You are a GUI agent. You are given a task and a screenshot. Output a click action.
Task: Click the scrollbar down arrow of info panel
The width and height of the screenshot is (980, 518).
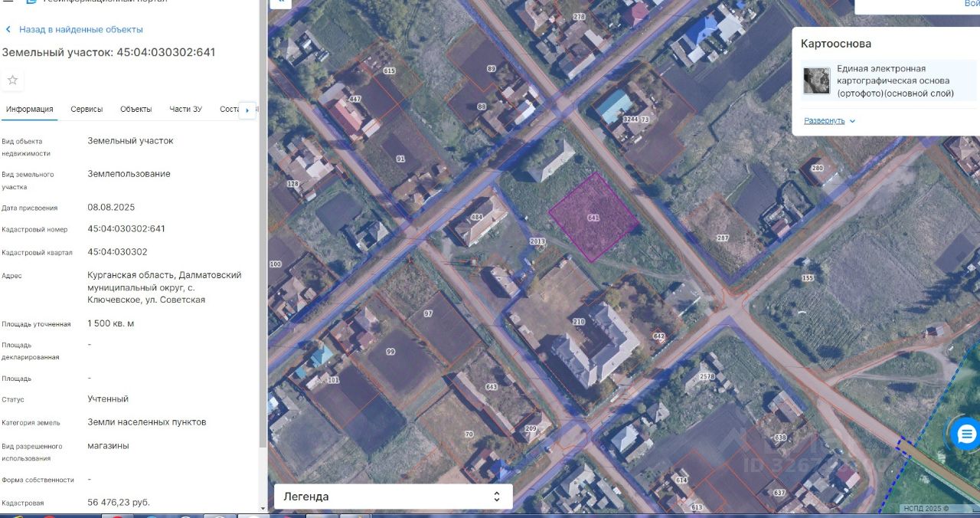[263, 508]
